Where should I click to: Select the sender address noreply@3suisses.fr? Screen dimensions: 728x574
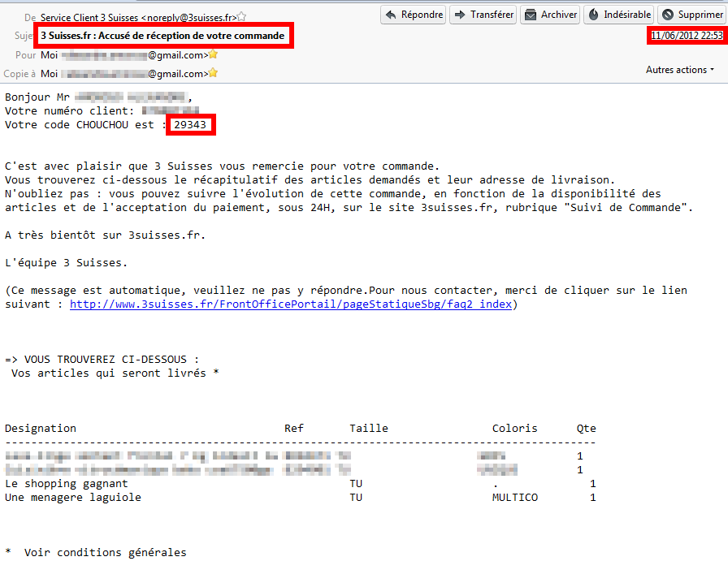(190, 18)
